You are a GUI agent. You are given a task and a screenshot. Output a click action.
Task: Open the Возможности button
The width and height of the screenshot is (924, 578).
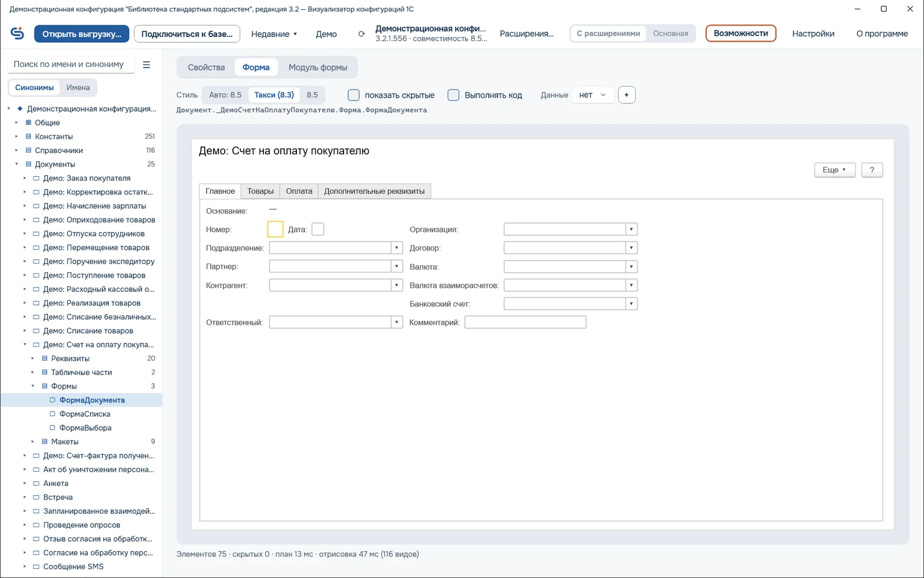(741, 34)
